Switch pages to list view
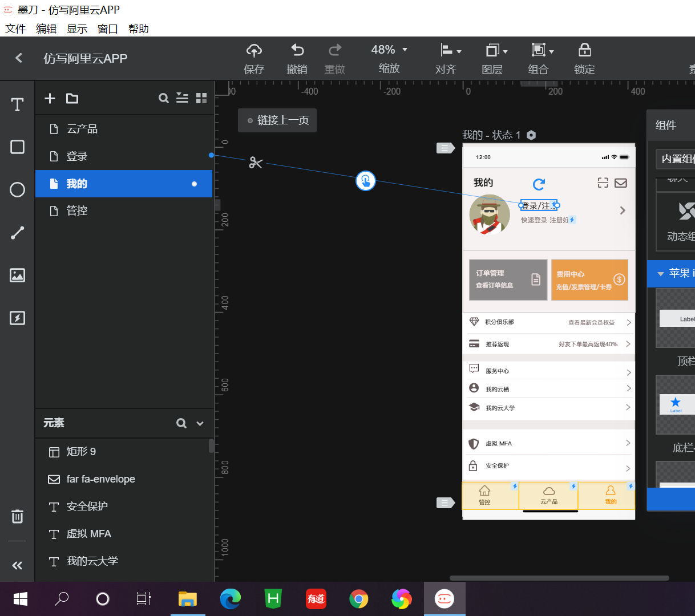The width and height of the screenshot is (695, 616). pos(182,98)
